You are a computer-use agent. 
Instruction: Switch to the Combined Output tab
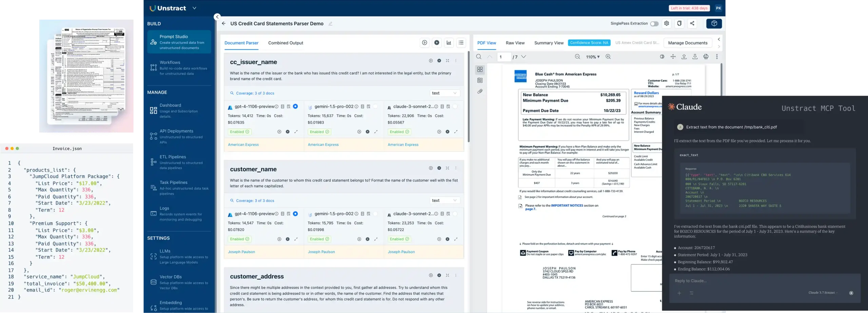tap(285, 43)
